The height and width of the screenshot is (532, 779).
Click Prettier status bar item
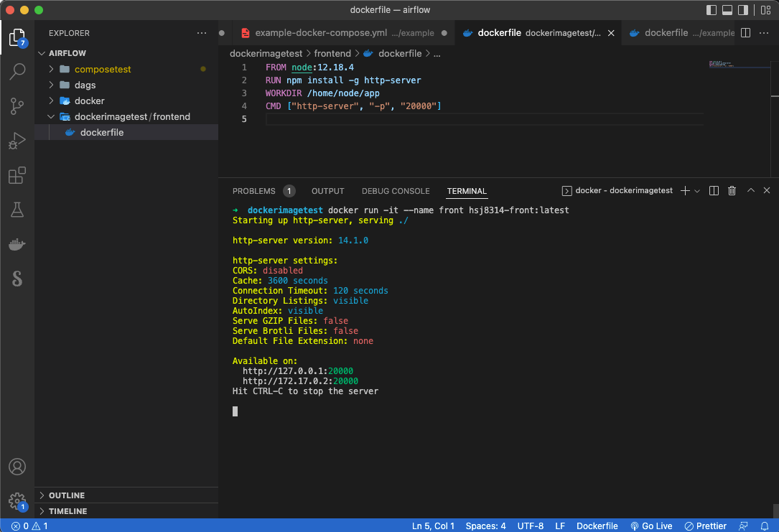click(x=706, y=526)
